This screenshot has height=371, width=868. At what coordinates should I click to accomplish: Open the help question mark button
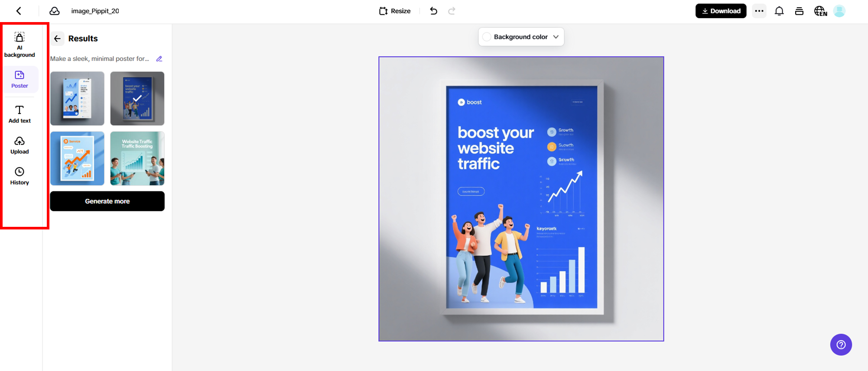[x=841, y=345]
